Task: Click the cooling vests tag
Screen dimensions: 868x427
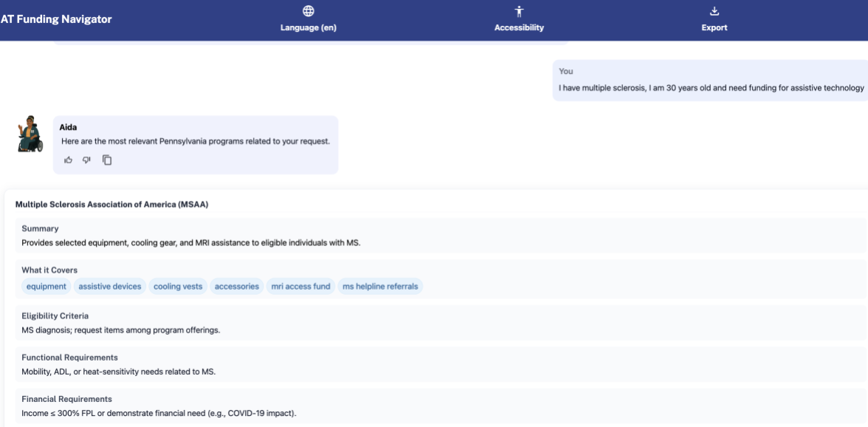Action: [177, 286]
